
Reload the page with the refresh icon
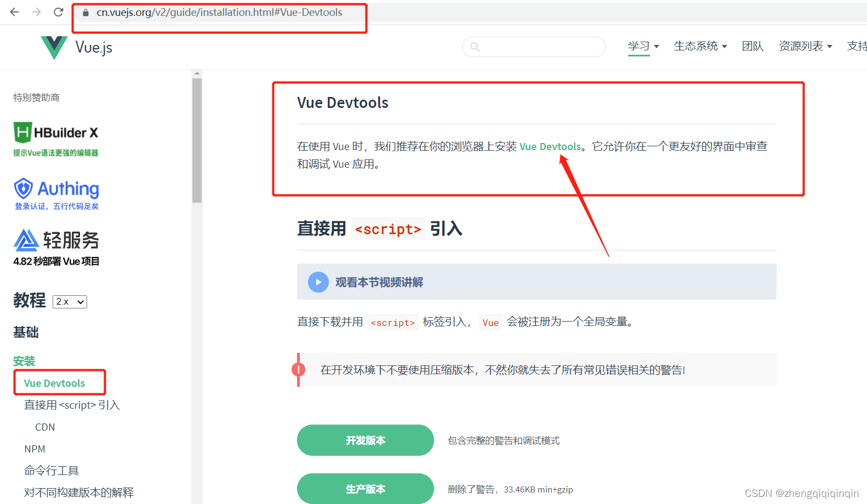click(x=59, y=12)
